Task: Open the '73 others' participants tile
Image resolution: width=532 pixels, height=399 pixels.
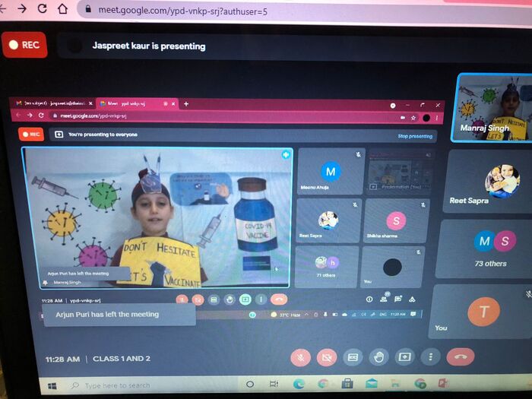Action: click(x=485, y=249)
